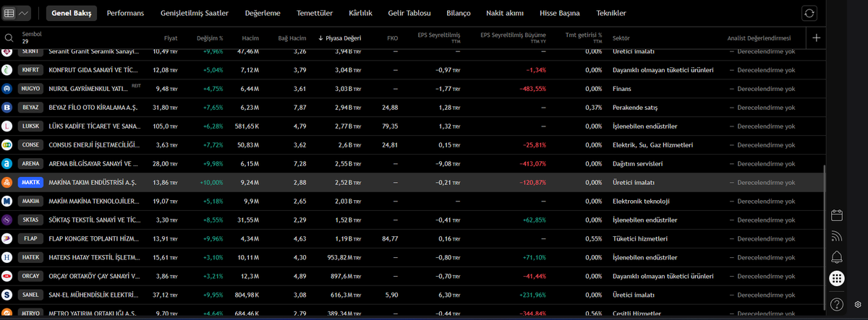Sort by Analist Değerlendirmesi column header
The image size is (868, 320).
point(759,38)
